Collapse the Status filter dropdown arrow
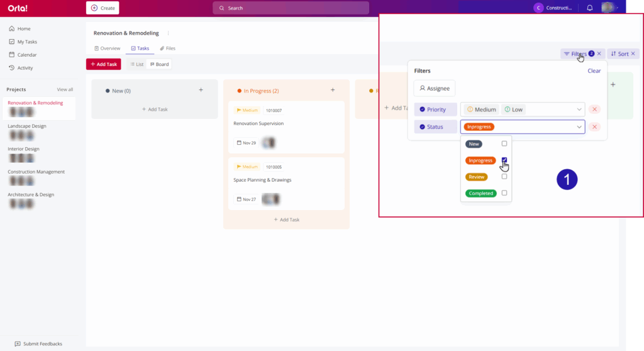Screen dimensions: 644x351 point(579,127)
